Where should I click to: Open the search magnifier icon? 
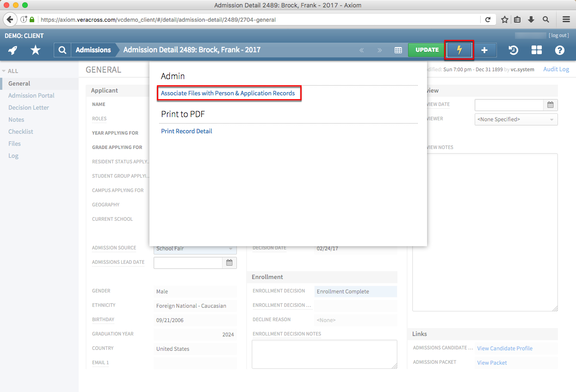coord(62,50)
